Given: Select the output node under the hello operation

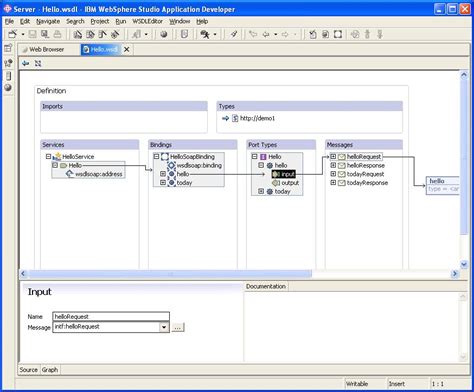Looking at the screenshot, I should [x=287, y=183].
